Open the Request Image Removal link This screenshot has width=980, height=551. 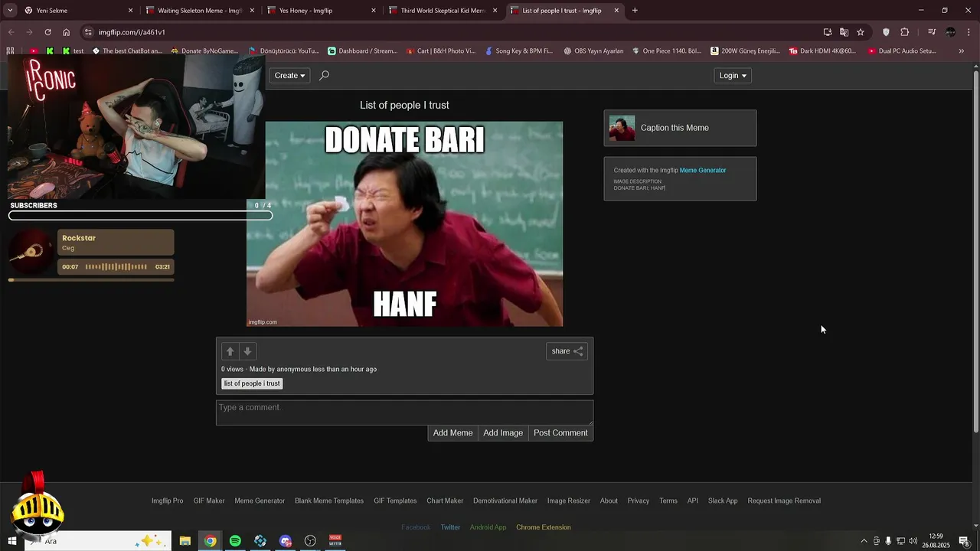point(784,500)
